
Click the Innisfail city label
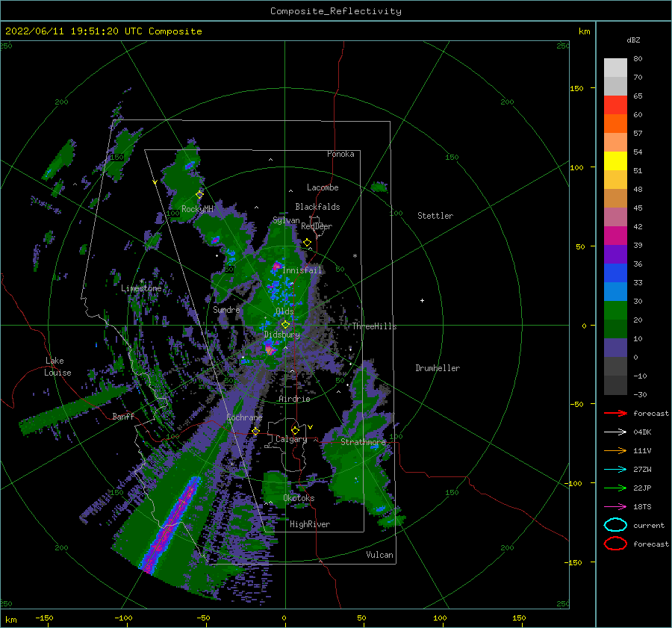click(302, 270)
